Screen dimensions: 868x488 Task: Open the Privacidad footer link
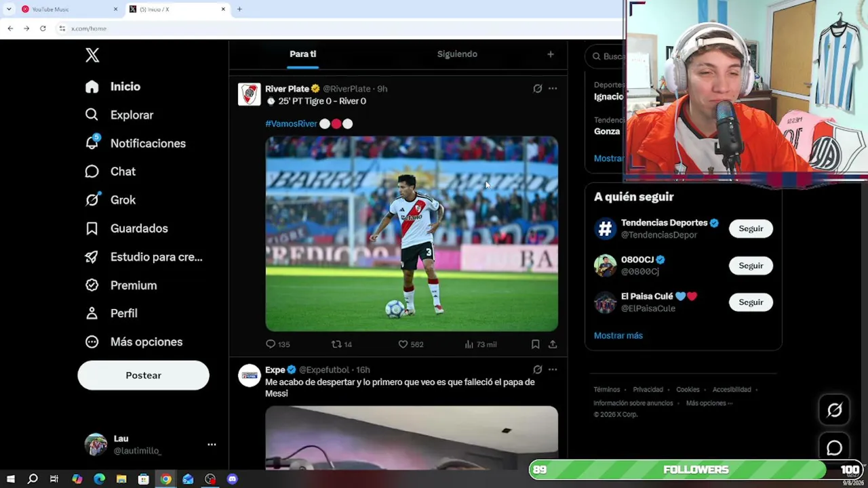648,390
